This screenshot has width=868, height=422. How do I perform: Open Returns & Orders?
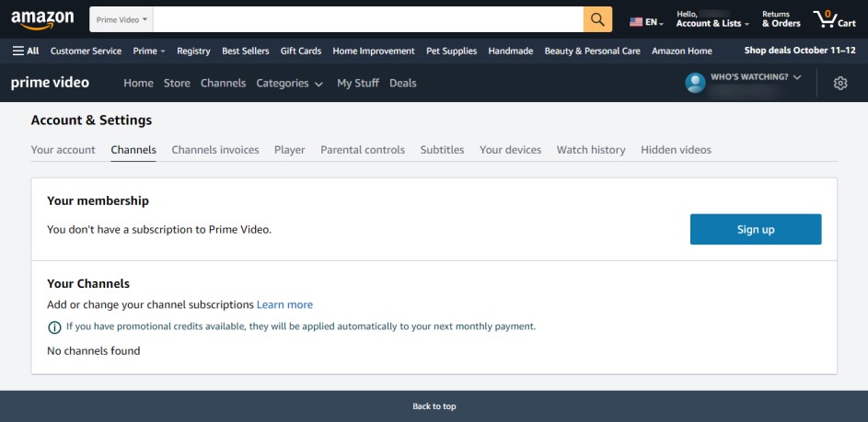pos(781,19)
